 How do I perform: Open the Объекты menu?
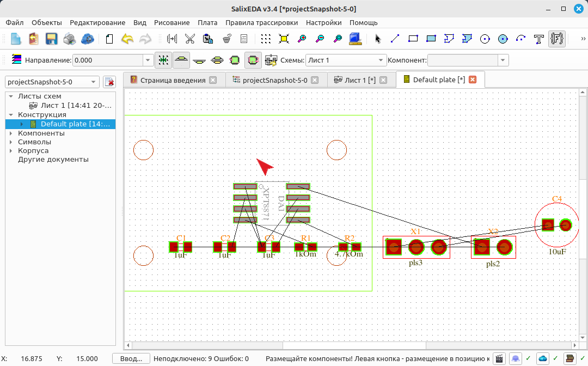pos(46,22)
